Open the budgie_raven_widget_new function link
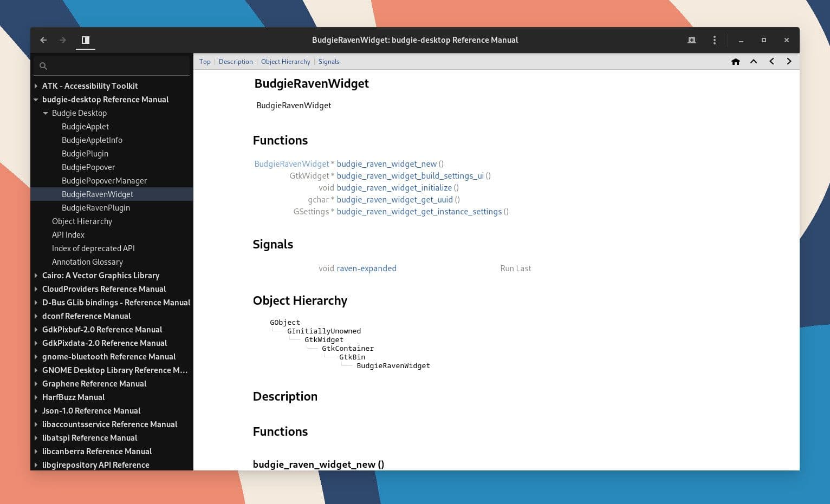 pyautogui.click(x=386, y=163)
